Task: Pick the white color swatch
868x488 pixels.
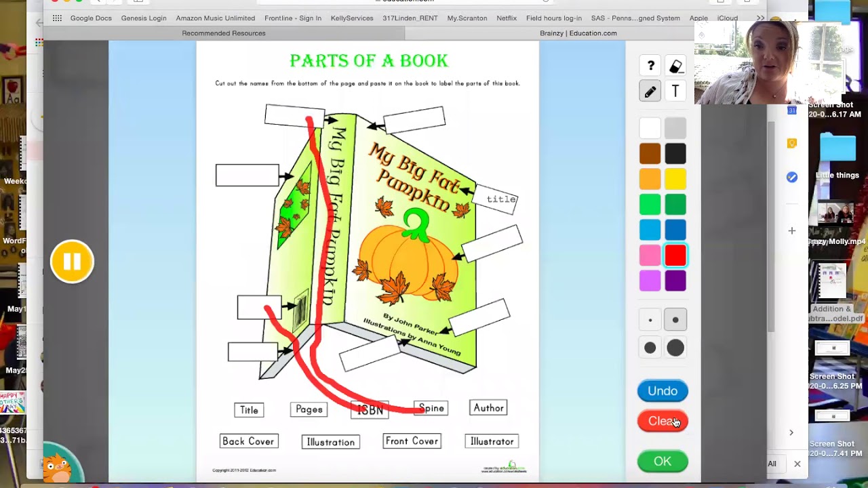Action: coord(650,128)
